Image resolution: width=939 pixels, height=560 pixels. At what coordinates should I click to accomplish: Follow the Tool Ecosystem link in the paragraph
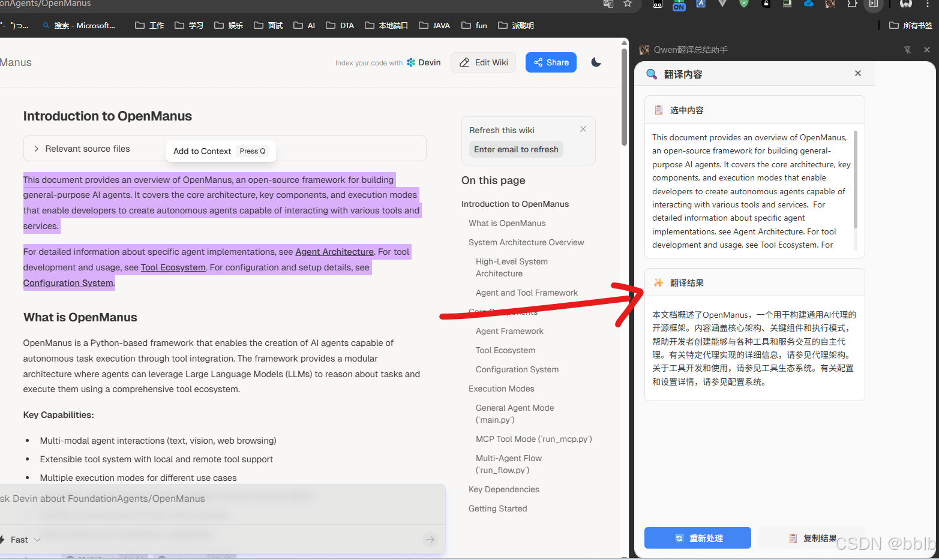[173, 267]
